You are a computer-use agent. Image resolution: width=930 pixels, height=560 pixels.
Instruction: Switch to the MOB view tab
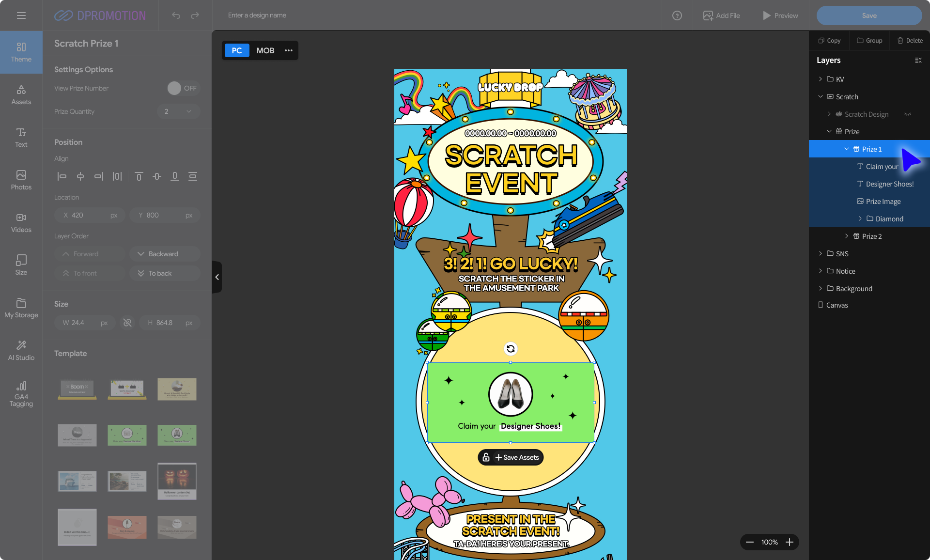[x=265, y=50]
